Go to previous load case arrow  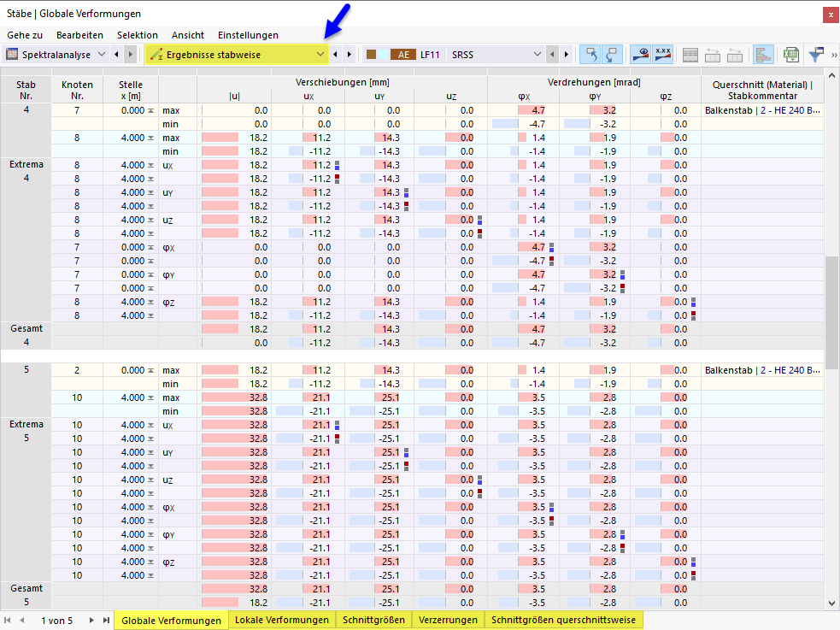552,55
